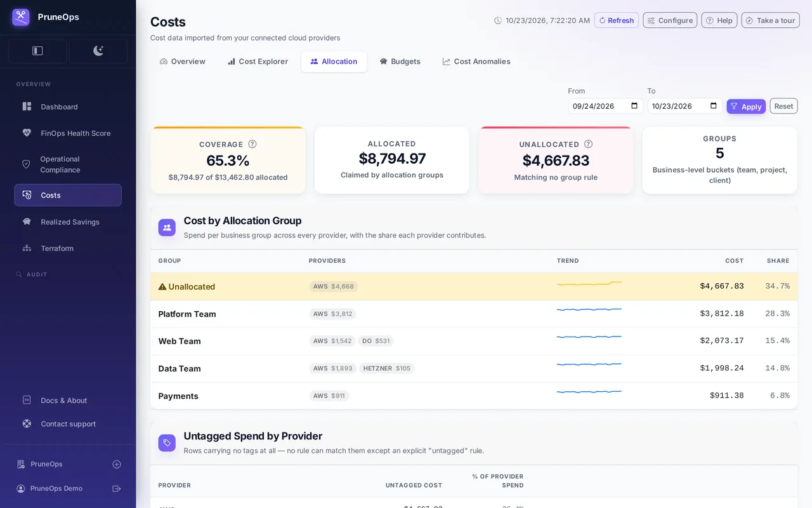This screenshot has height=508, width=812.
Task: Click the Help button
Action: click(719, 20)
